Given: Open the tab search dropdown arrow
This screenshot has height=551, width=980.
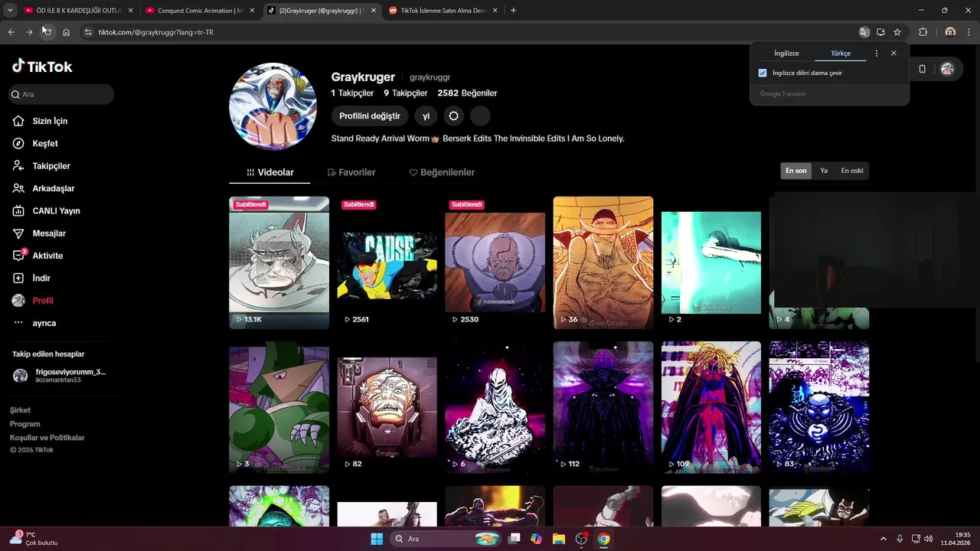Looking at the screenshot, I should (x=10, y=11).
